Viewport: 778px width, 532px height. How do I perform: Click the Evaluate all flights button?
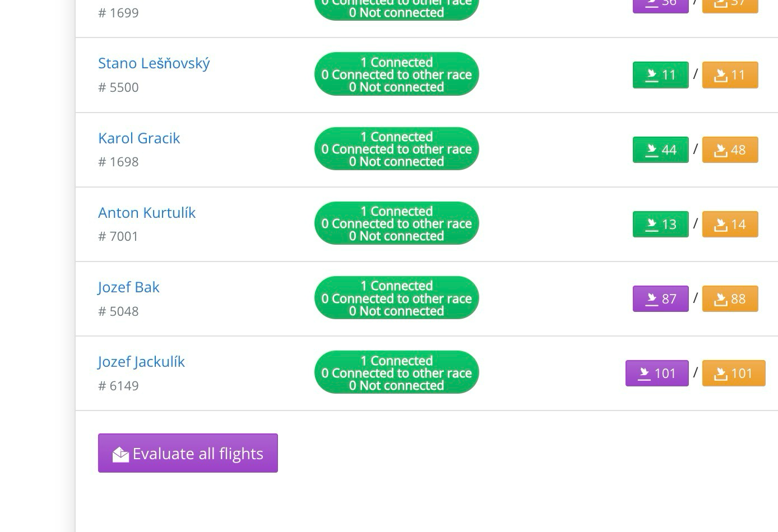click(x=188, y=453)
